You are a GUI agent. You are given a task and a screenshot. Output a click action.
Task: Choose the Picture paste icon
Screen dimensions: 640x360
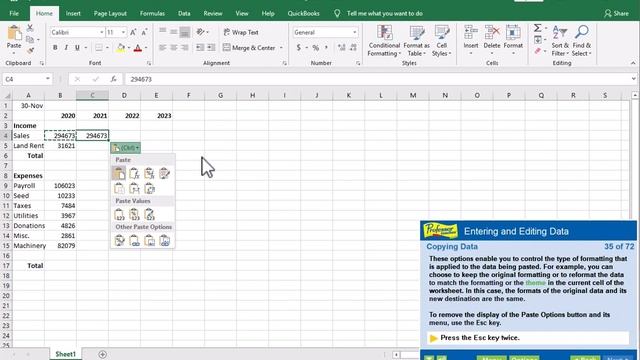coord(149,240)
